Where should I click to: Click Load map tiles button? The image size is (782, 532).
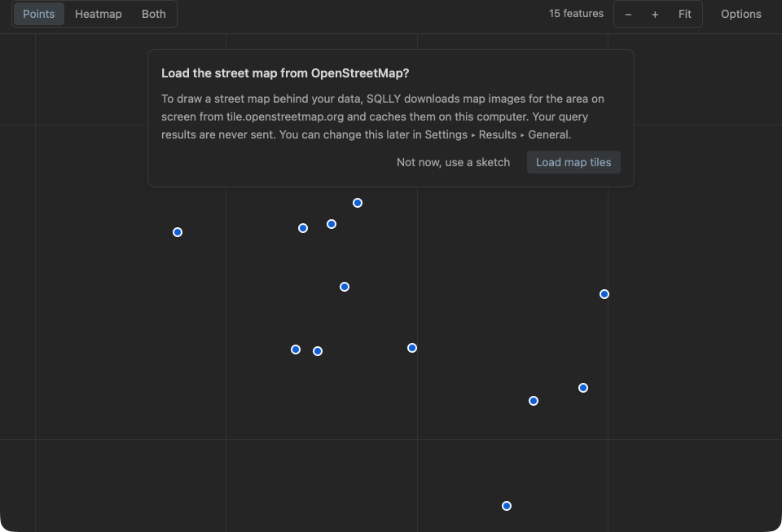pyautogui.click(x=573, y=162)
